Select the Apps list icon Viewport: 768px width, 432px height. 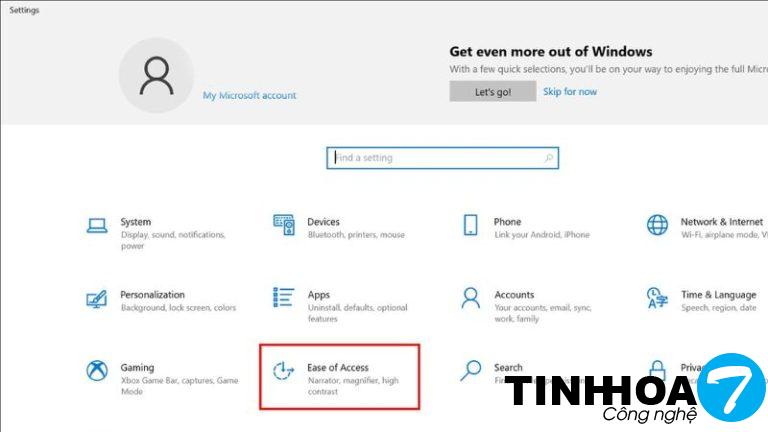point(284,297)
